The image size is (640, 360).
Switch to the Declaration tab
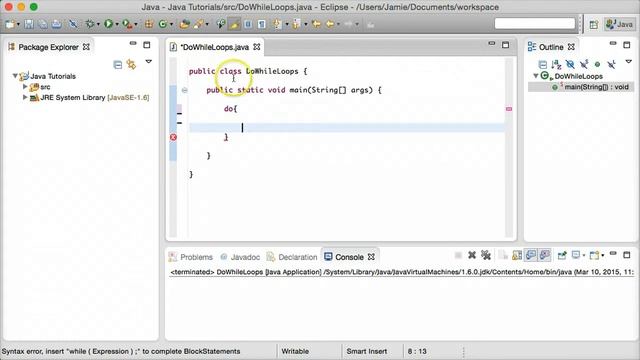[x=292, y=257]
